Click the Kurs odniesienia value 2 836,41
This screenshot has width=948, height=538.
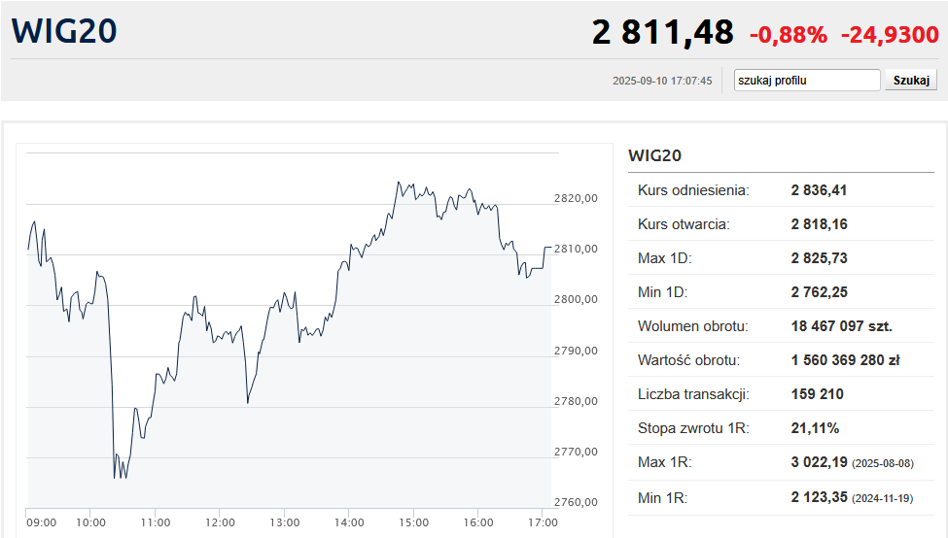click(x=819, y=190)
